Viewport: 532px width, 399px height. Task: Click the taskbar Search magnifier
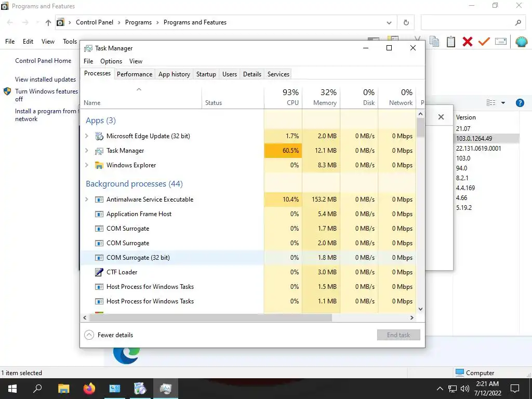(x=37, y=389)
